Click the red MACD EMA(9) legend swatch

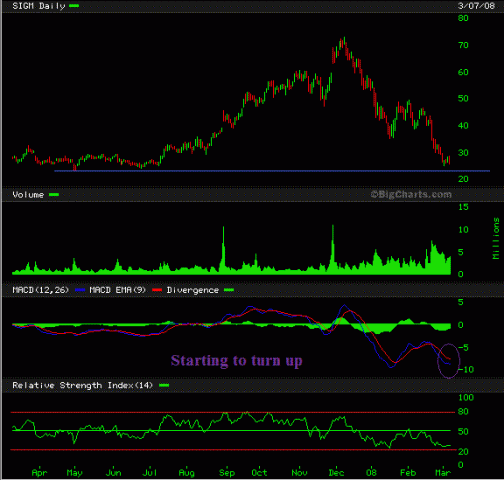pos(157,290)
